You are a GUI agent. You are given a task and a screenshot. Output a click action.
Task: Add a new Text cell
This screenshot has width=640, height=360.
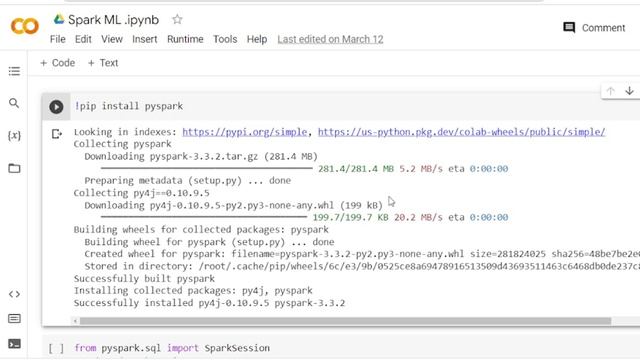(x=103, y=63)
